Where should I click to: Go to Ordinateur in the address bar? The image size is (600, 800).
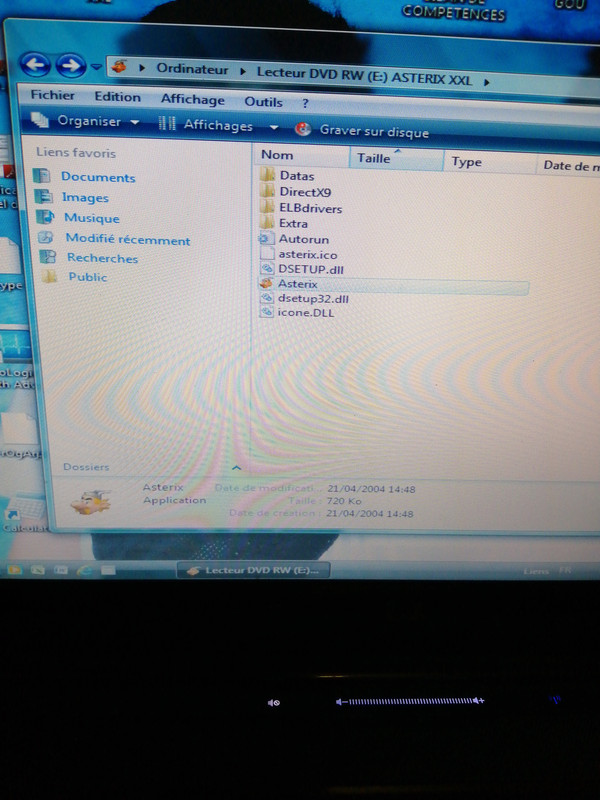click(192, 69)
